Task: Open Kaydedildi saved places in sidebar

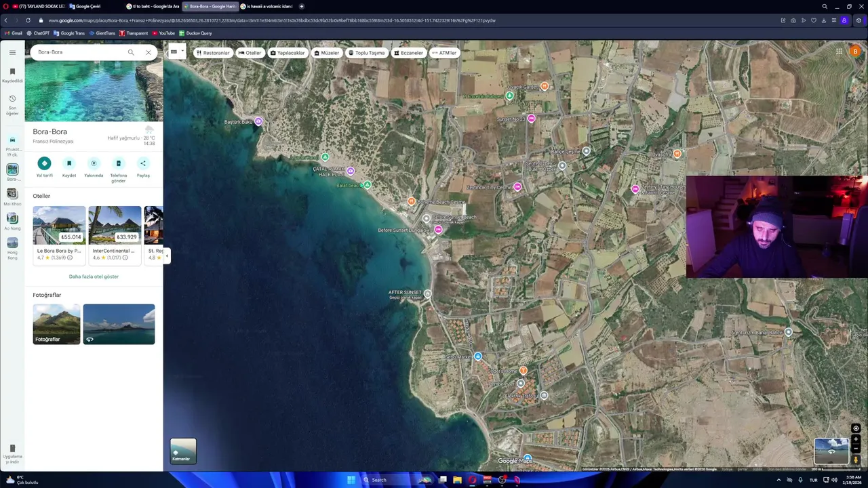Action: [12, 75]
